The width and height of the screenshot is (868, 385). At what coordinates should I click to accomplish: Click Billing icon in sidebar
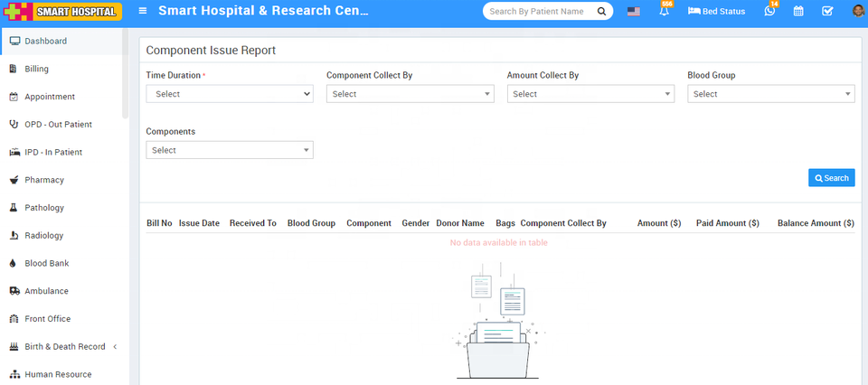[x=14, y=70]
